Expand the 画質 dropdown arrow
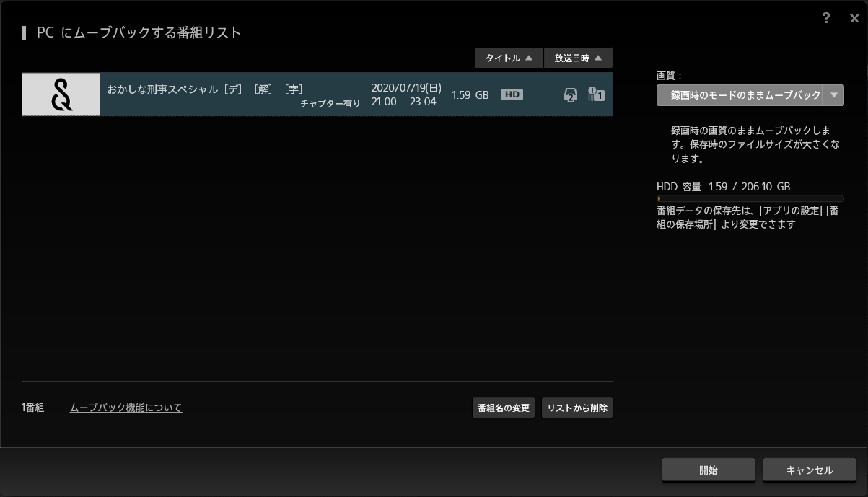 pyautogui.click(x=834, y=95)
